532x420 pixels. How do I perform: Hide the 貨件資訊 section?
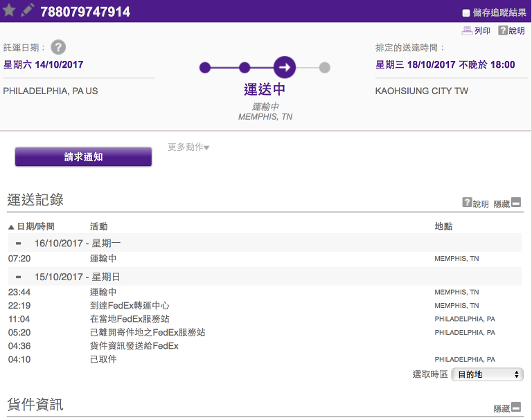pos(515,408)
